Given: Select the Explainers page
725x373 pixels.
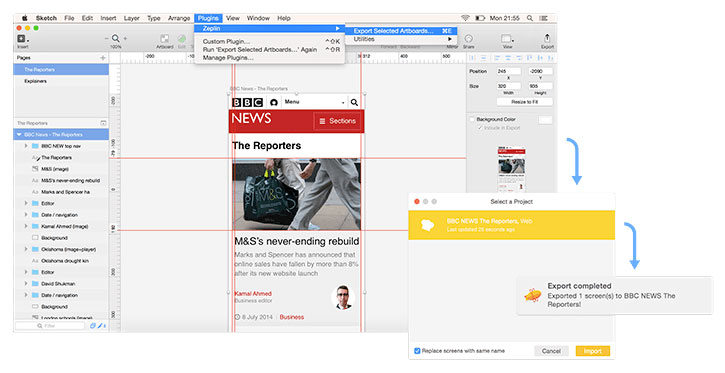Looking at the screenshot, I should point(61,81).
